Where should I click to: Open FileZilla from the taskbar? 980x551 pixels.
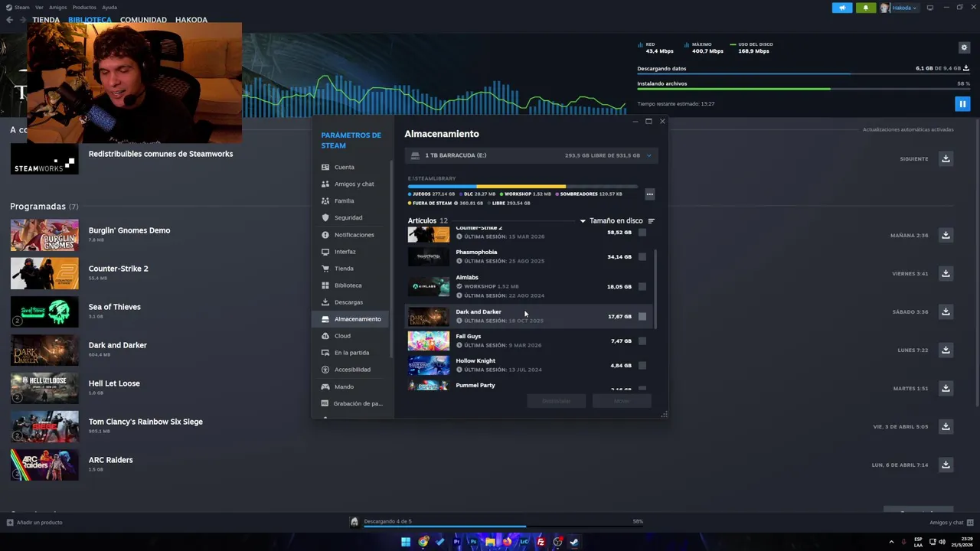541,542
